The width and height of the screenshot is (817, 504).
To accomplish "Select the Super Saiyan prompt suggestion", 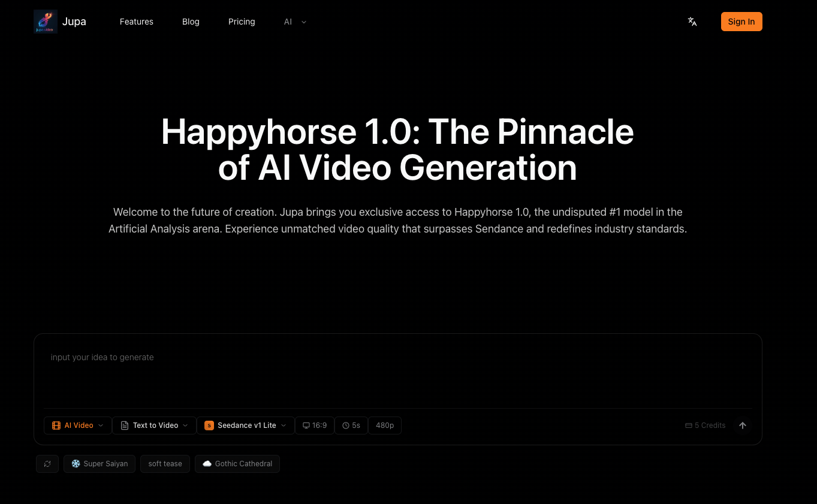I will tap(100, 464).
